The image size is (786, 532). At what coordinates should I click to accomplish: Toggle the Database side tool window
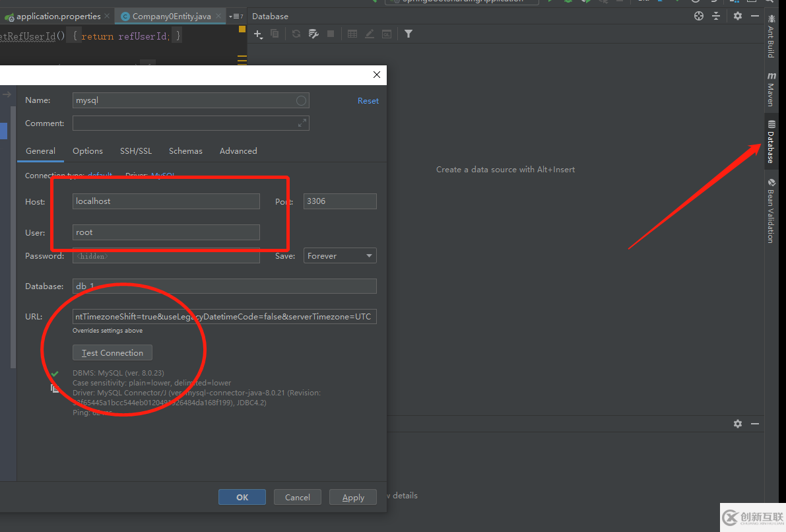point(771,142)
